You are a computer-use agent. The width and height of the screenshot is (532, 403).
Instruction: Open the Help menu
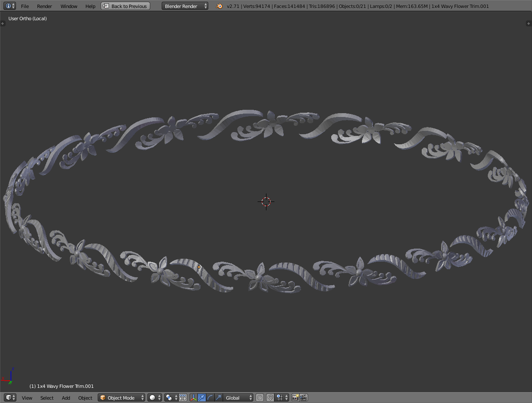tap(90, 6)
